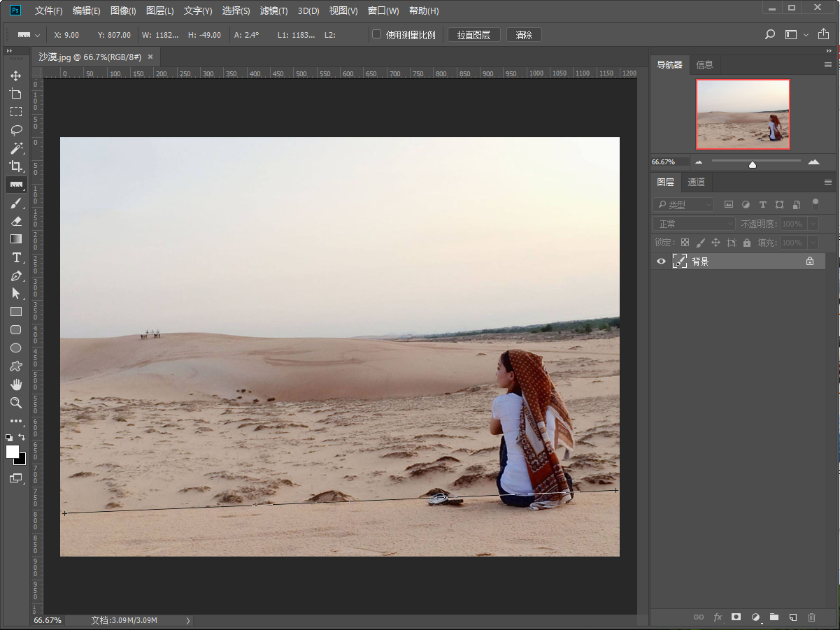Viewport: 840px width, 630px height.
Task: Hide the 背景 layer with eye icon
Action: tap(661, 262)
